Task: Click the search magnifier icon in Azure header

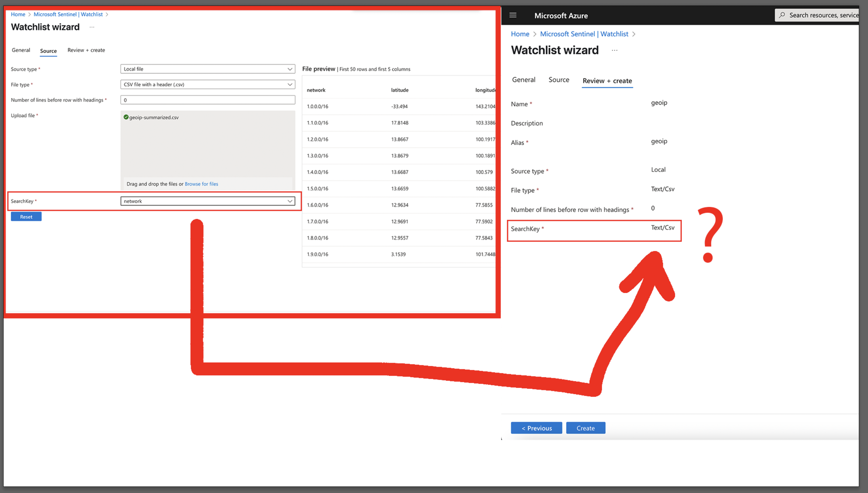Action: [782, 15]
